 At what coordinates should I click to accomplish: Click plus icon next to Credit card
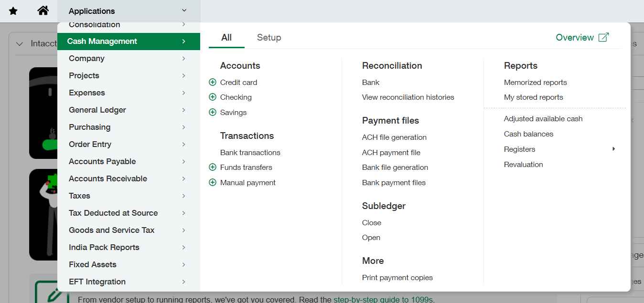(213, 82)
